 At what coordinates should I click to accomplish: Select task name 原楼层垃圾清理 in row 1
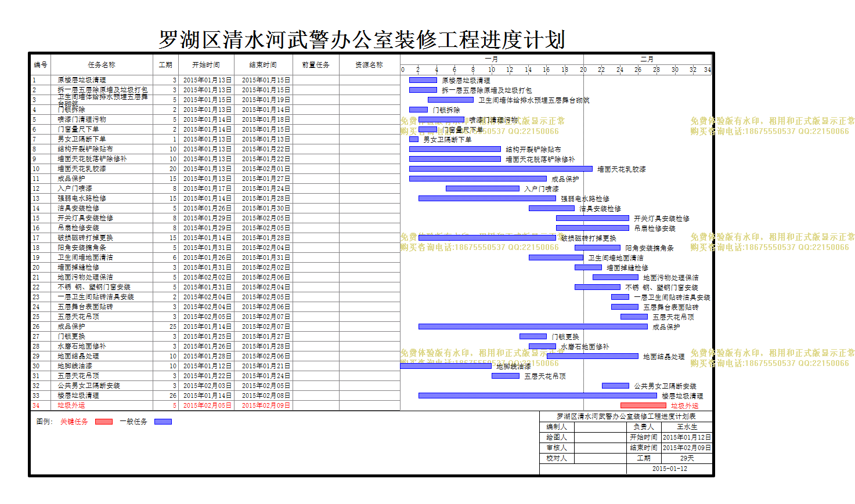(81, 80)
